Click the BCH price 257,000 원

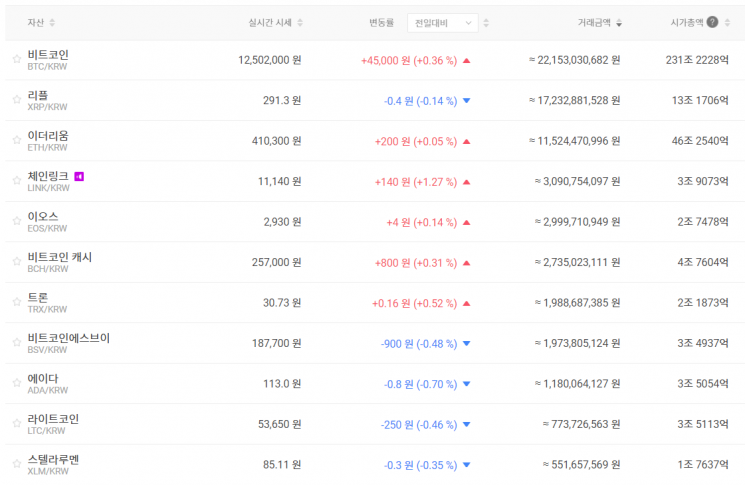(x=277, y=262)
